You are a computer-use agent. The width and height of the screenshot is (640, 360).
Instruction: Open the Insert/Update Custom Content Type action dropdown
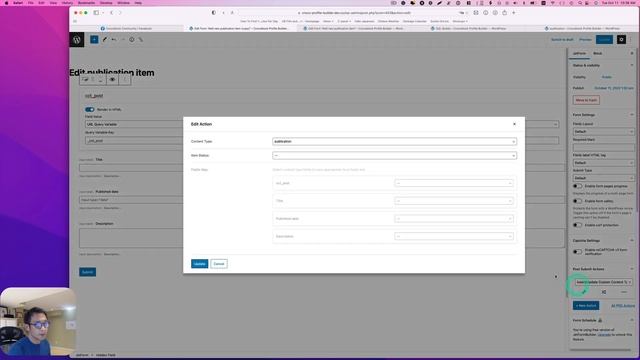click(x=604, y=282)
